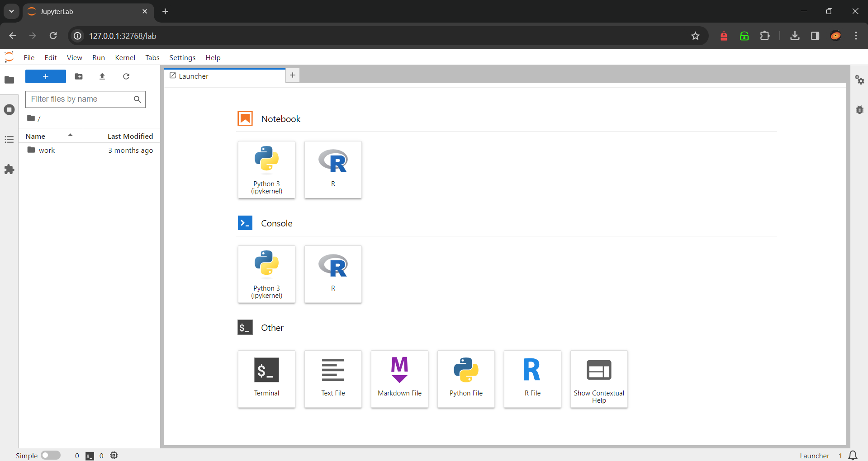
Task: Create a new Markdown File
Action: pos(399,379)
